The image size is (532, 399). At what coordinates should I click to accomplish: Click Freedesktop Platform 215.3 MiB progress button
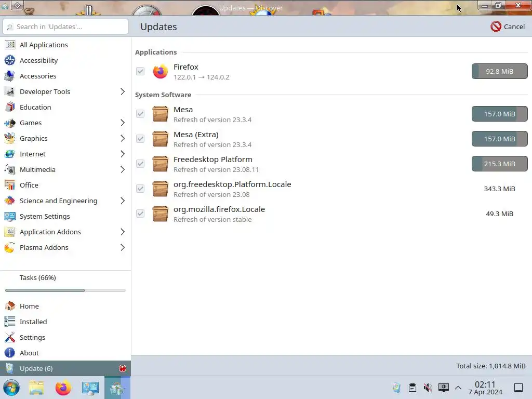499,164
